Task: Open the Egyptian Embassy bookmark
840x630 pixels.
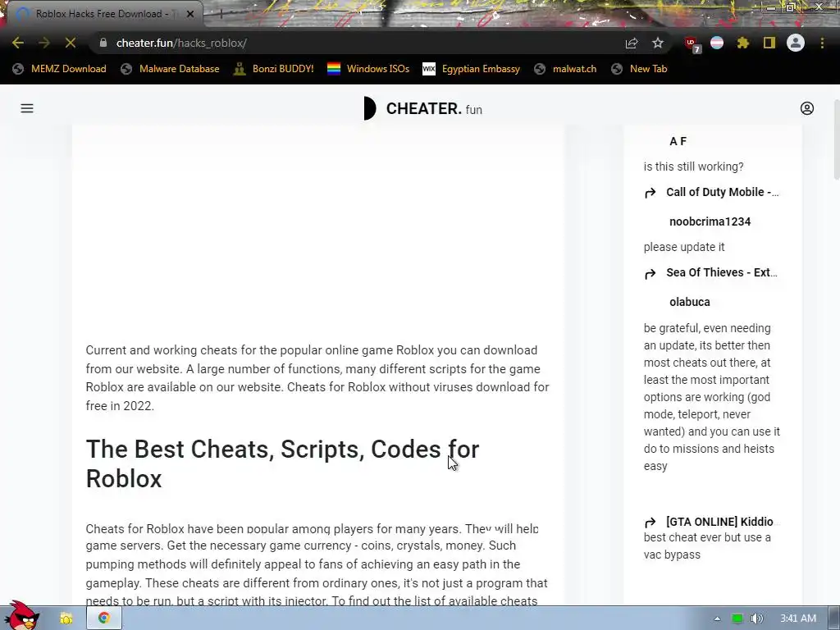Action: [x=472, y=69]
